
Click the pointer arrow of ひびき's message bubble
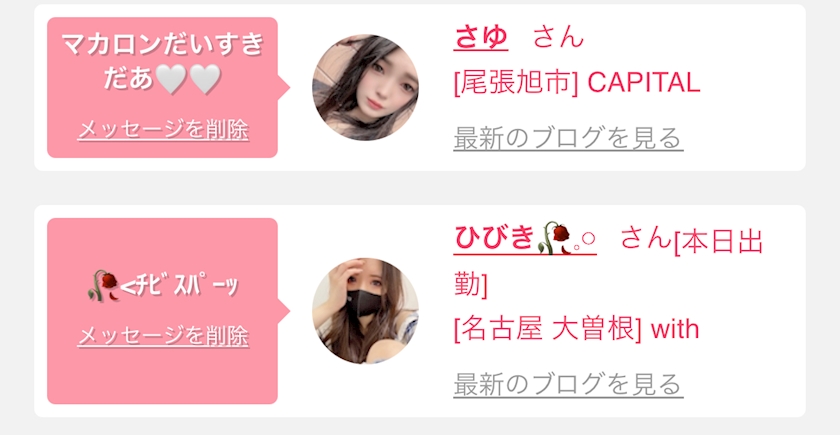tap(284, 311)
